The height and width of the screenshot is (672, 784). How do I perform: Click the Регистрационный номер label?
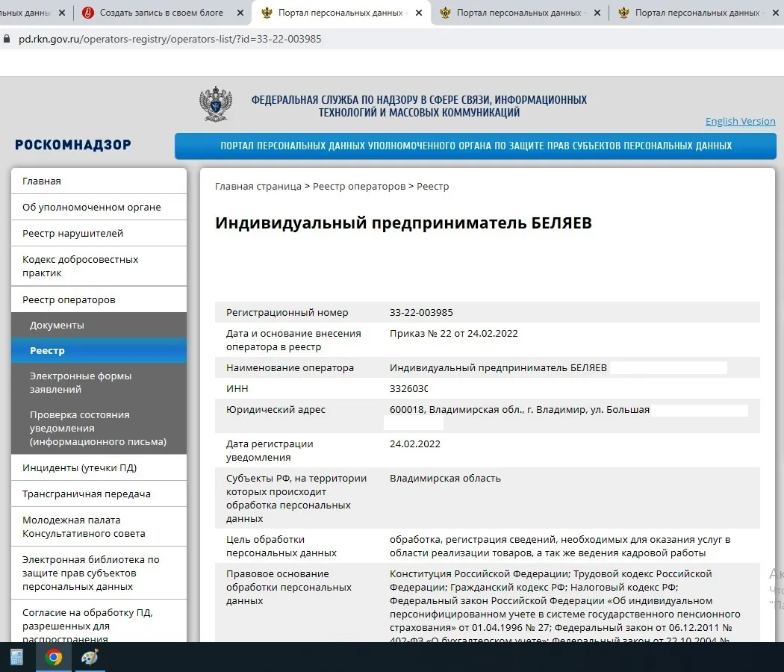287,313
